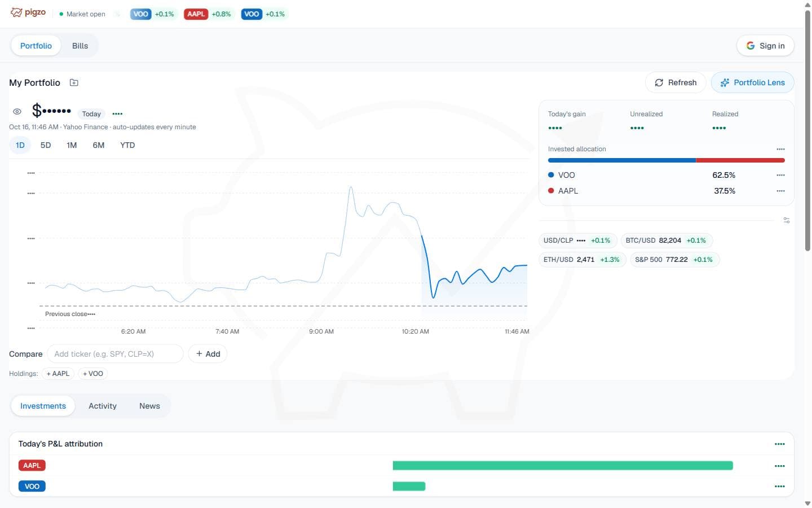Select the YTD chart range
The height and width of the screenshot is (508, 812).
(127, 145)
